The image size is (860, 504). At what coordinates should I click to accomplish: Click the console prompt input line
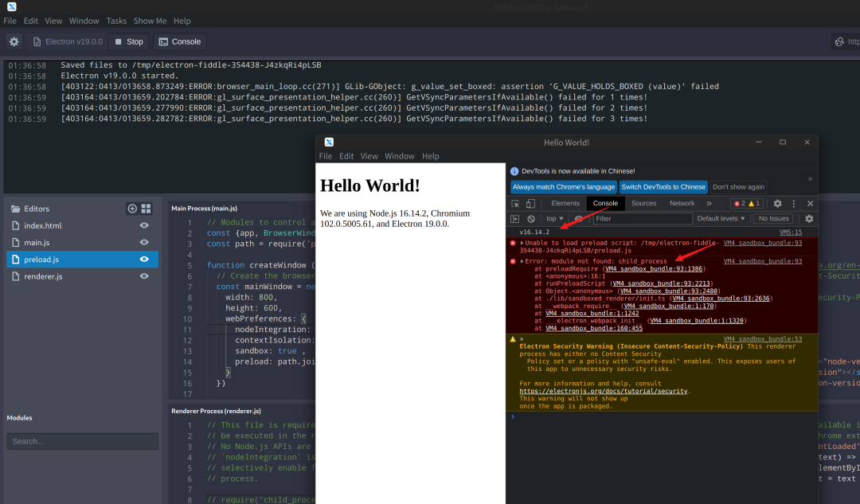click(x=662, y=417)
